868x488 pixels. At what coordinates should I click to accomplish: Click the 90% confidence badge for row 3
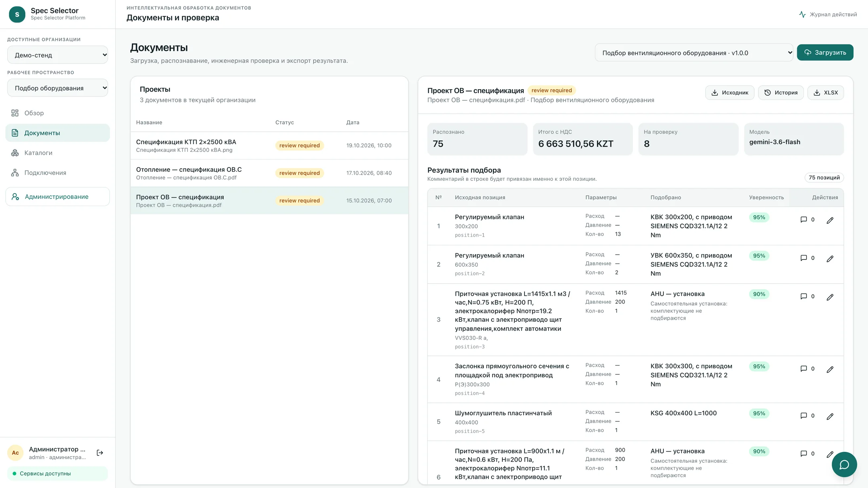click(759, 294)
